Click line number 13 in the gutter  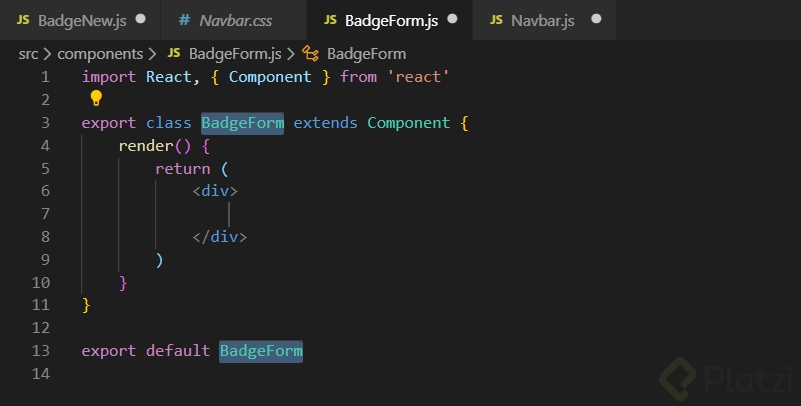click(x=40, y=351)
